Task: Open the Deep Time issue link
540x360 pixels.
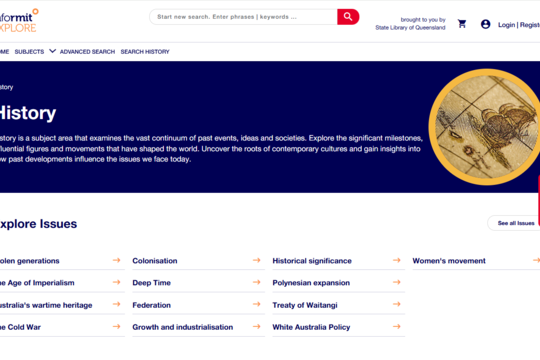Action: click(x=152, y=283)
